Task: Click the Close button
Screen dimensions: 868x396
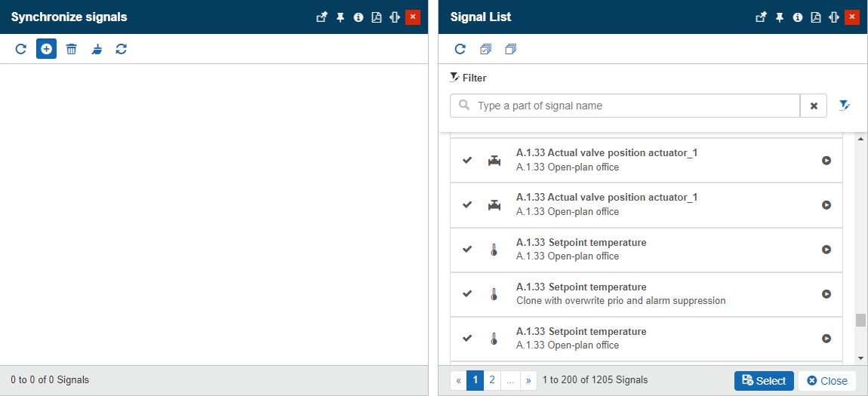Action: pyautogui.click(x=827, y=380)
